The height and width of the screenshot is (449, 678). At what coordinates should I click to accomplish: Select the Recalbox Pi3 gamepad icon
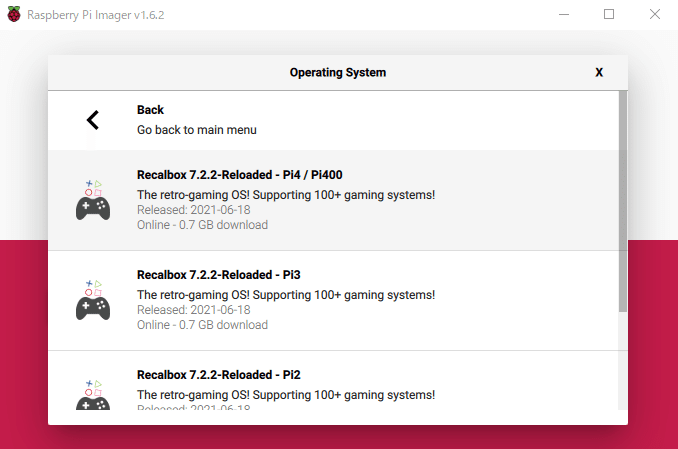click(x=93, y=300)
